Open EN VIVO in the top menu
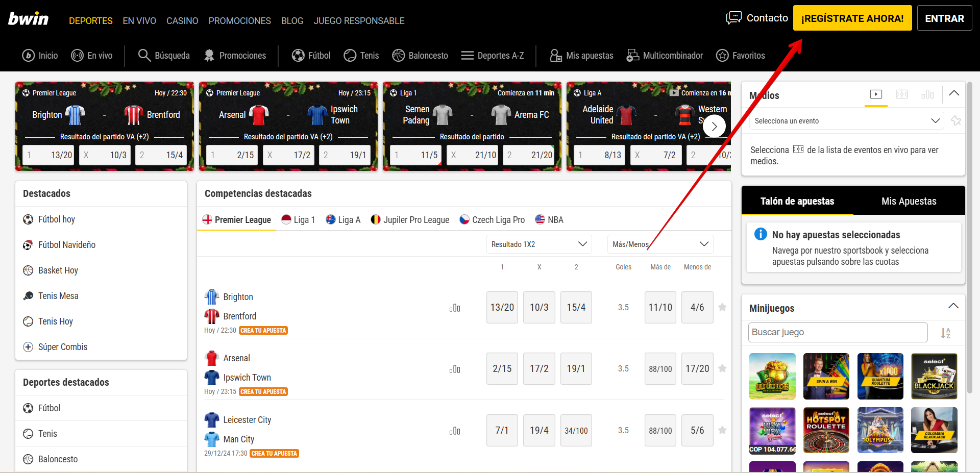 point(139,21)
